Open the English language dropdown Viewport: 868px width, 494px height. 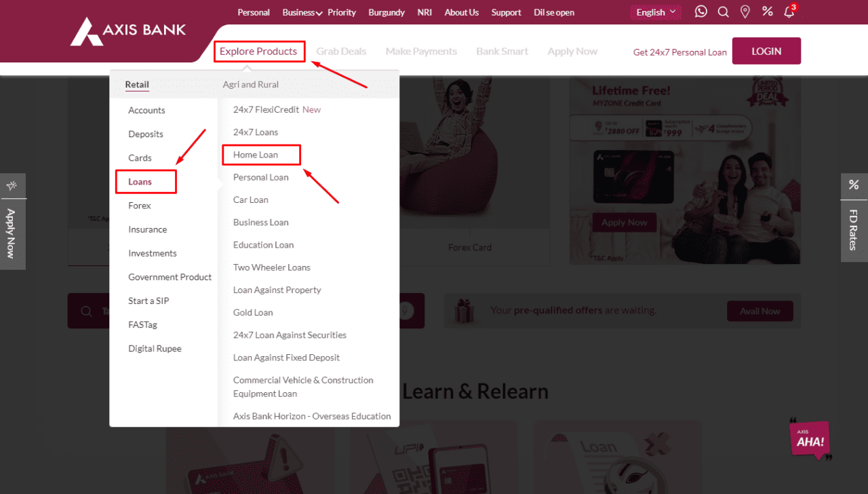click(x=656, y=12)
